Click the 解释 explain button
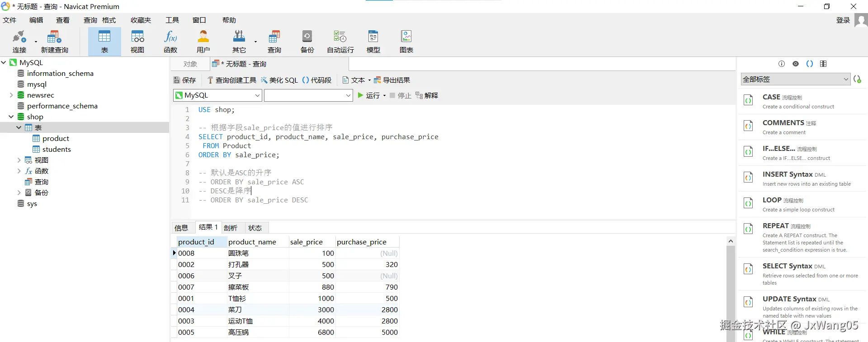Viewport: 868px width, 342px height. point(426,95)
